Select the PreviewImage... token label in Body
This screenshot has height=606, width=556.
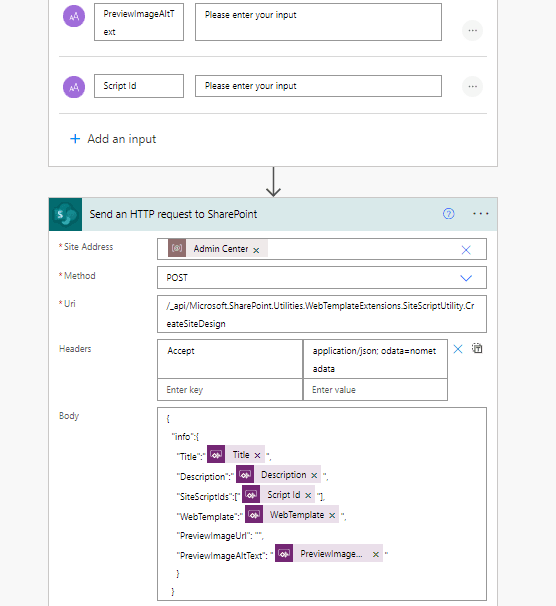(x=332, y=554)
